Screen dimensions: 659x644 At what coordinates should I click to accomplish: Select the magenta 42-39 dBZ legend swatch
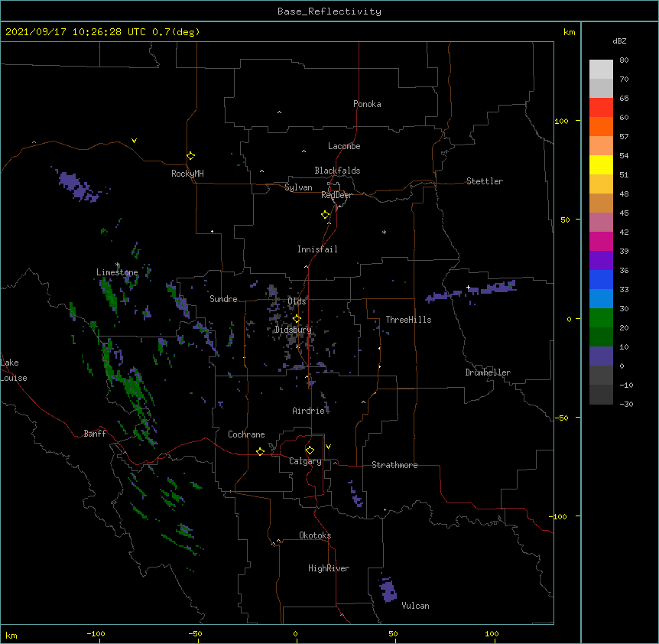(601, 241)
